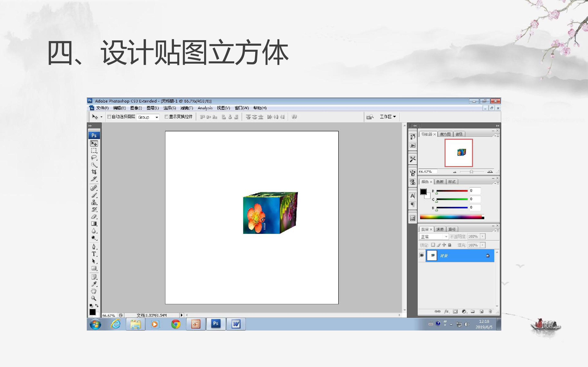Select the Lasso tool
The height and width of the screenshot is (367, 588).
pyautogui.click(x=94, y=158)
